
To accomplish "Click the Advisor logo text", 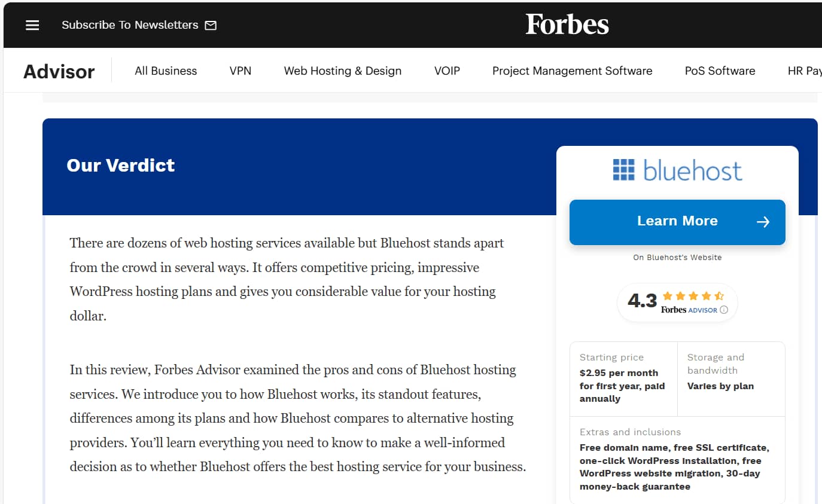I will tap(59, 71).
